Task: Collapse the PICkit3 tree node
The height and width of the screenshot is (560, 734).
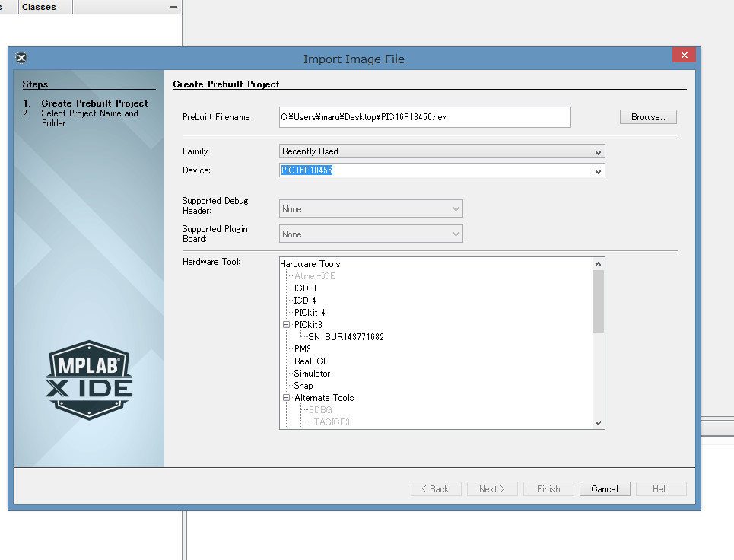Action: (x=286, y=324)
